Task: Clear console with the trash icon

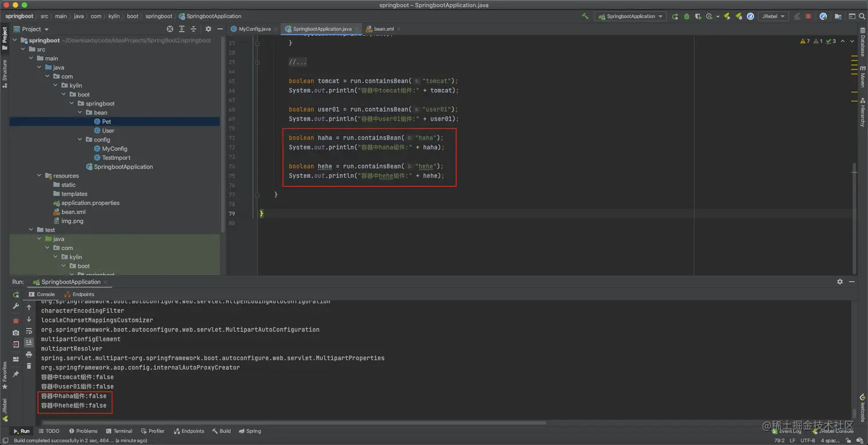Action: [x=29, y=365]
